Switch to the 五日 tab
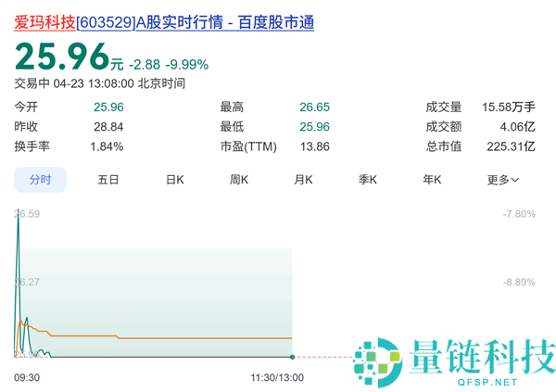The height and width of the screenshot is (392, 556). (x=107, y=180)
